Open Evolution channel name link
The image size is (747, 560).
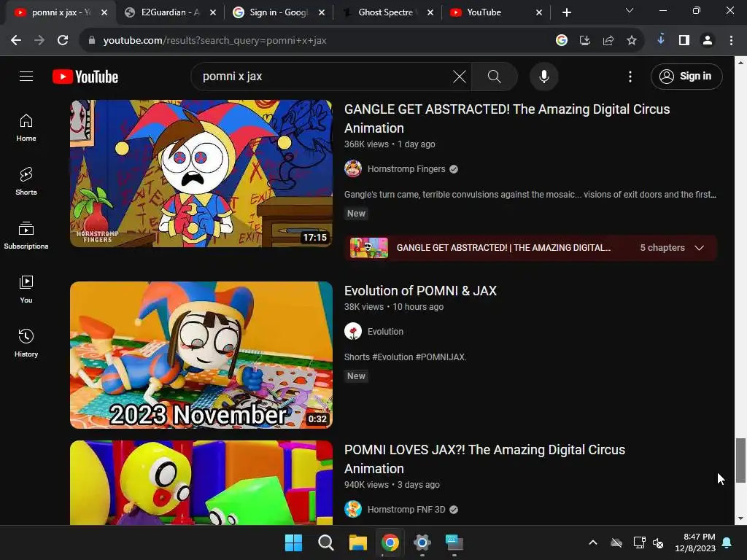[385, 332]
